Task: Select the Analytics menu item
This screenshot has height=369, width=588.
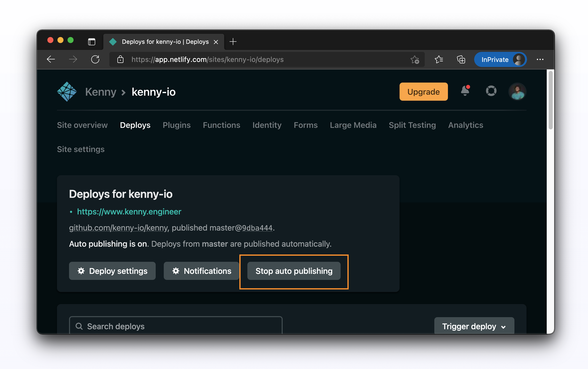Action: [x=466, y=125]
